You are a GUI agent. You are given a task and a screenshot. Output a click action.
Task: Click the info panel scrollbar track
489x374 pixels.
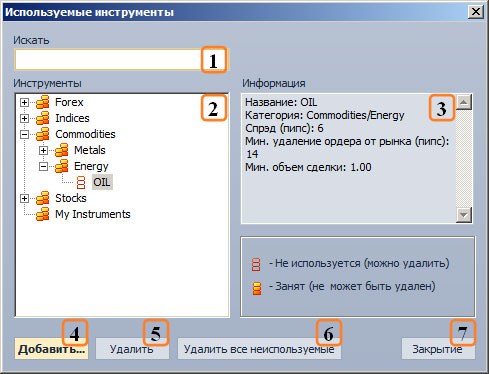tap(464, 158)
